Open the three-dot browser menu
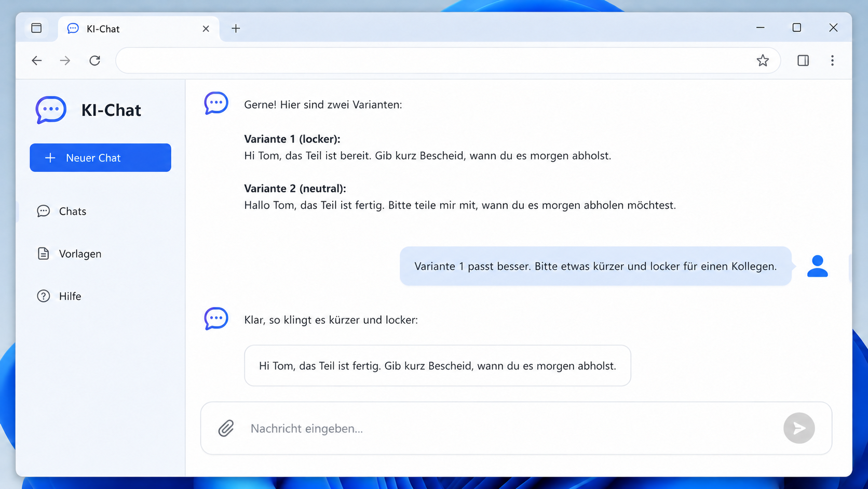This screenshot has width=868, height=489. pos(832,60)
